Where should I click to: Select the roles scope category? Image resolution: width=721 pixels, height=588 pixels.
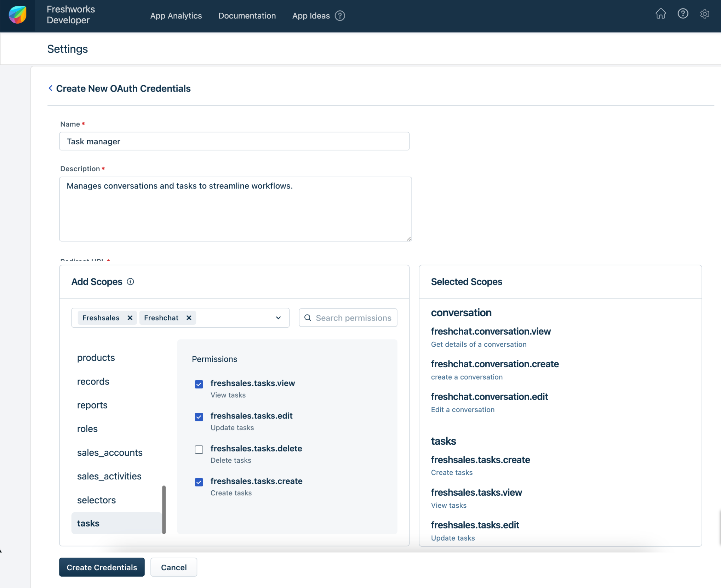[87, 429]
